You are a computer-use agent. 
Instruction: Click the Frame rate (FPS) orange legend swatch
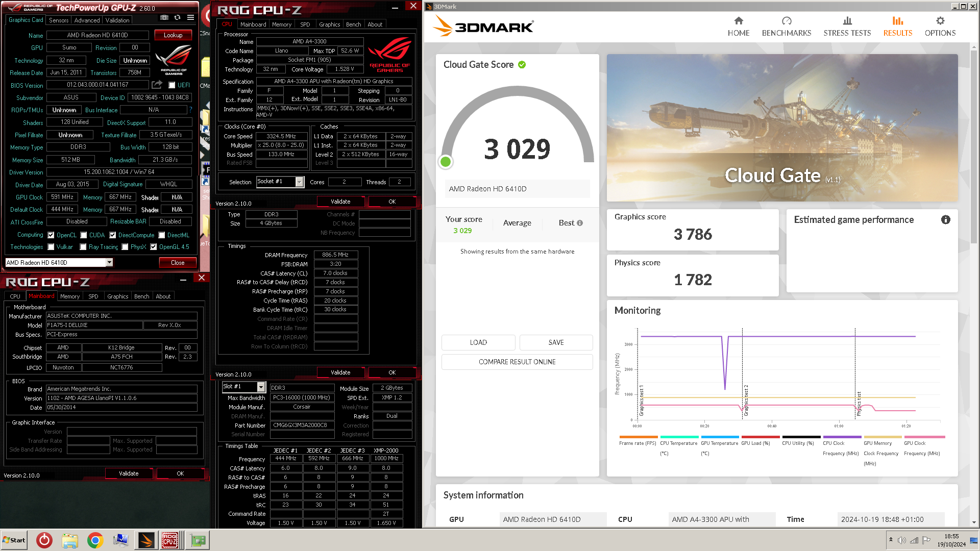638,437
